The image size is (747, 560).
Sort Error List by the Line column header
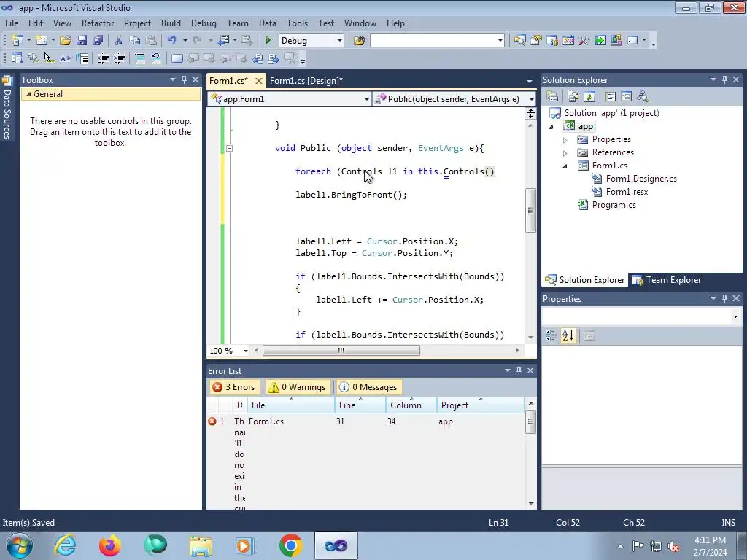pos(360,405)
